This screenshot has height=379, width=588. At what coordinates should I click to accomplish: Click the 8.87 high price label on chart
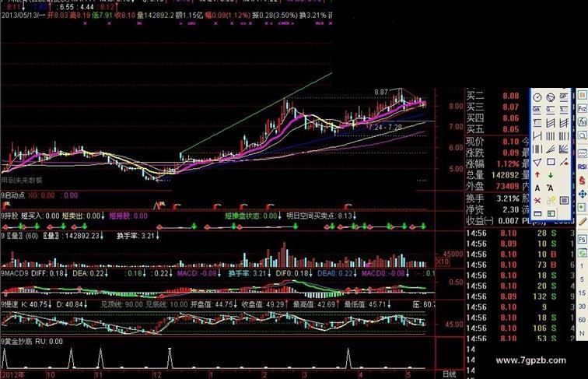(x=381, y=92)
